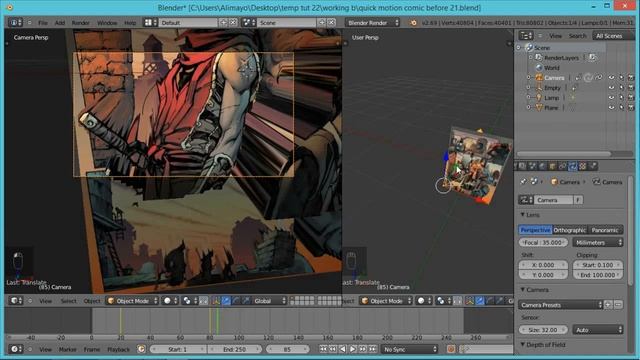Image resolution: width=640 pixels, height=360 pixels.
Task: Open the Add menu
Action: click(60, 23)
